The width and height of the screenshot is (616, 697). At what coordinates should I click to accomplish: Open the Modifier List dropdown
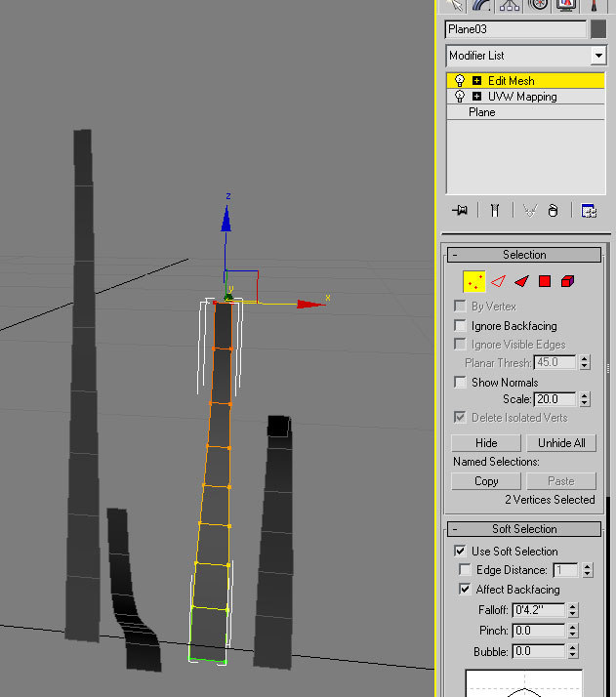click(x=598, y=56)
